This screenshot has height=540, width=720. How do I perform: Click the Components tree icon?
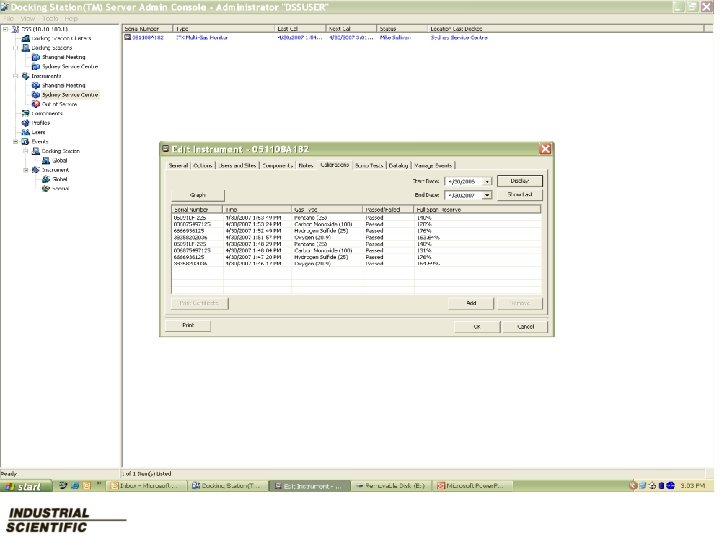click(x=26, y=113)
